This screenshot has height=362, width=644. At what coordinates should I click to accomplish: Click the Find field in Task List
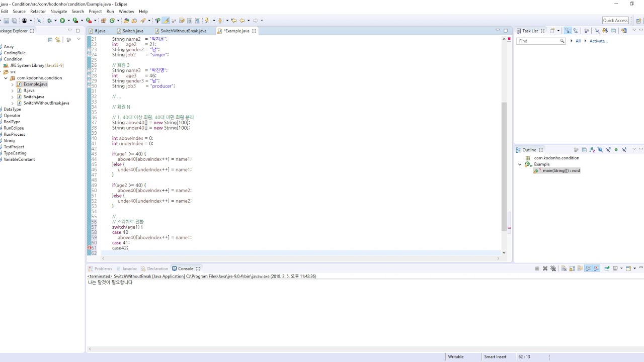pyautogui.click(x=540, y=41)
